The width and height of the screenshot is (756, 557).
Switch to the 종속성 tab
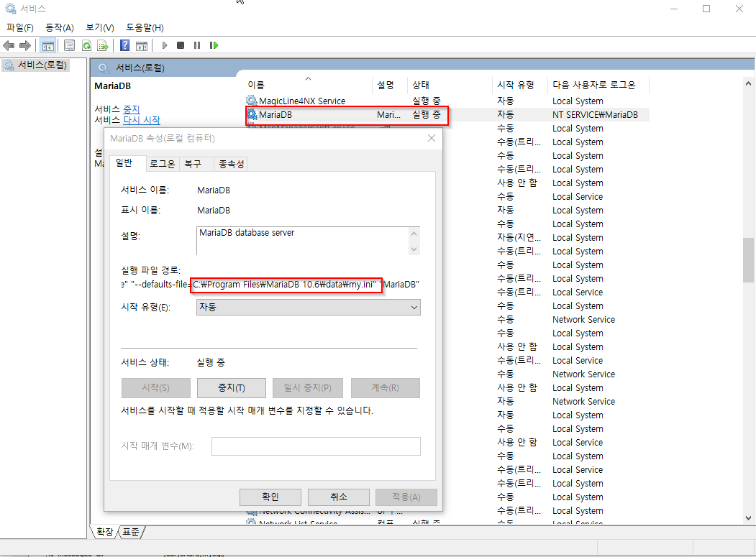[x=229, y=163]
